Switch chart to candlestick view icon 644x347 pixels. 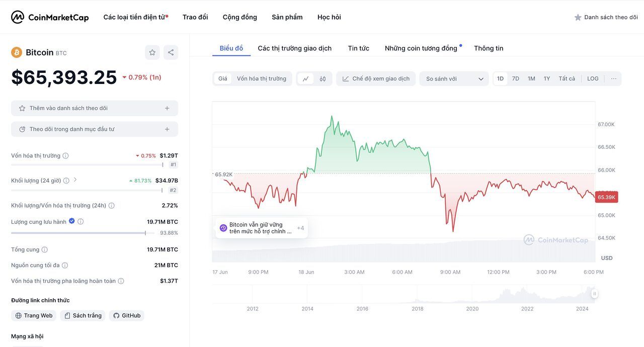[323, 79]
